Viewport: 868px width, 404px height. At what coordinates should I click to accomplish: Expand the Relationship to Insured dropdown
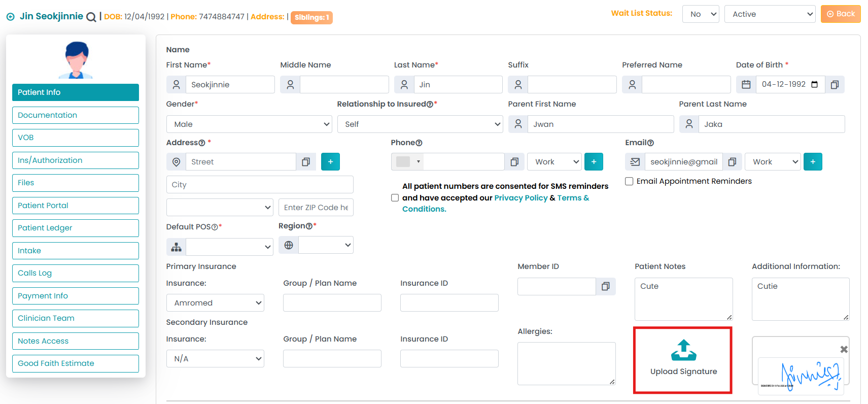pos(420,124)
